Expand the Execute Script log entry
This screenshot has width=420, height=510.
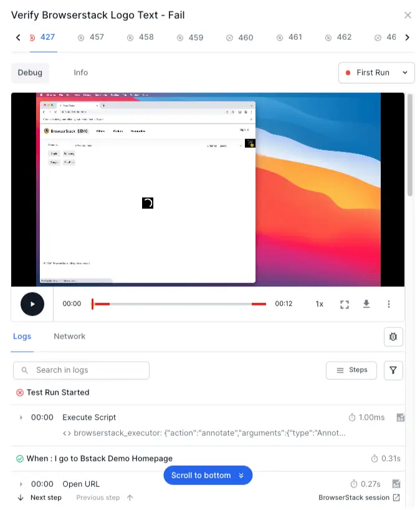[x=21, y=418]
